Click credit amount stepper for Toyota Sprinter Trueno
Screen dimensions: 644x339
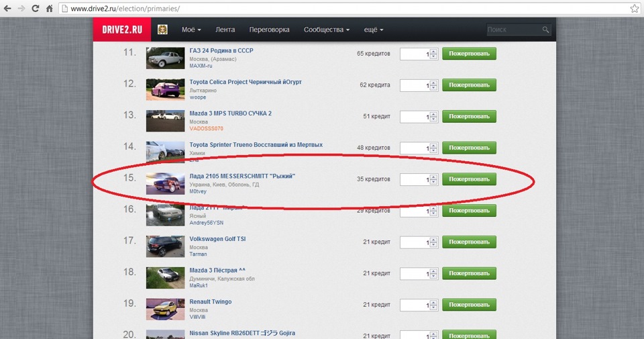pos(433,148)
